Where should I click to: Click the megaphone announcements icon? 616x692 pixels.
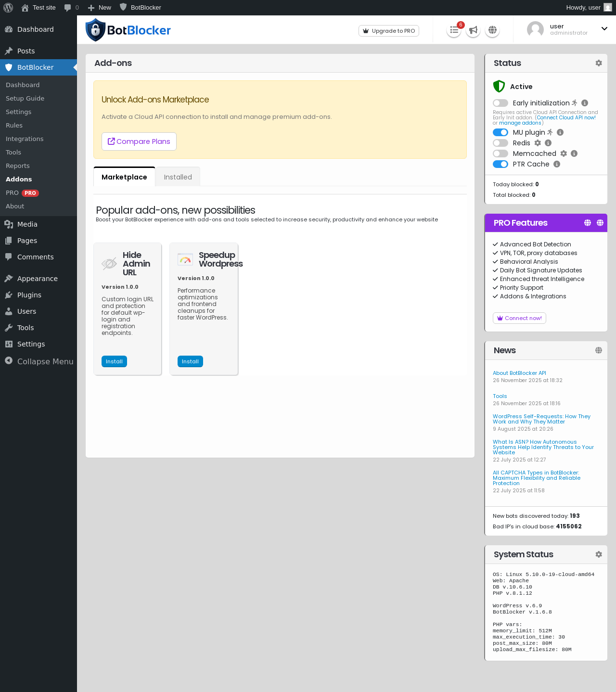(x=473, y=30)
